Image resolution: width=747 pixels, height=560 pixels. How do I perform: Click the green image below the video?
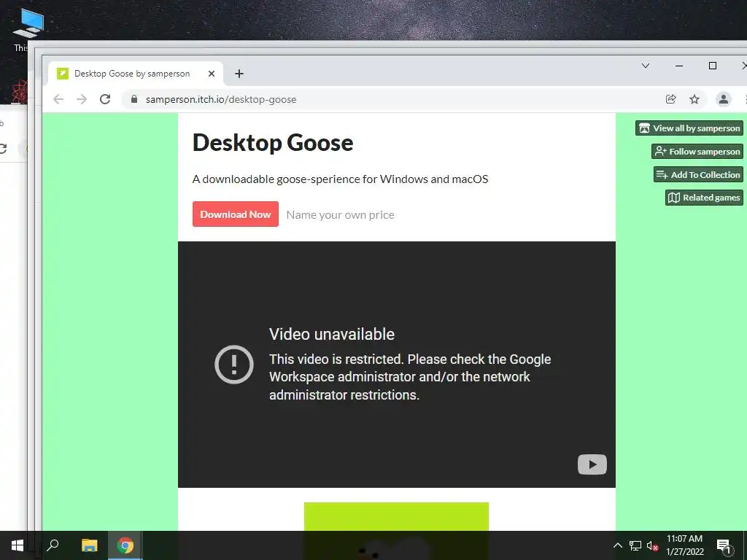tap(396, 517)
